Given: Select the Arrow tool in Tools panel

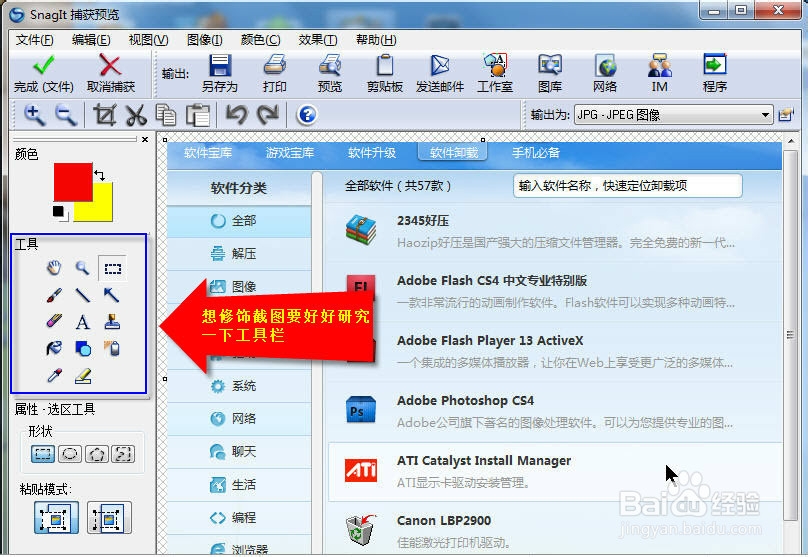Looking at the screenshot, I should pos(112,295).
